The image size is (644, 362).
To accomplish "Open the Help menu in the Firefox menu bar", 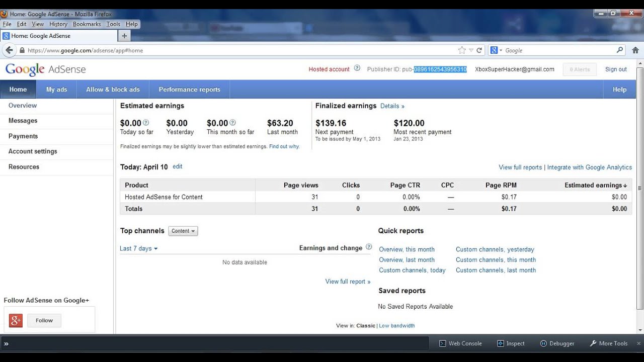I will [x=132, y=24].
